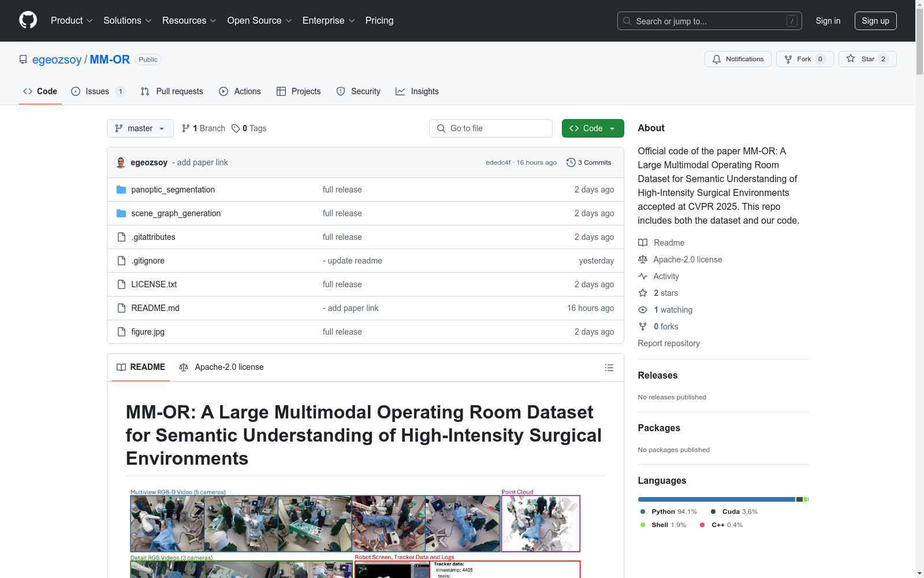924x578 pixels.
Task: Open the Projects tab
Action: [299, 91]
